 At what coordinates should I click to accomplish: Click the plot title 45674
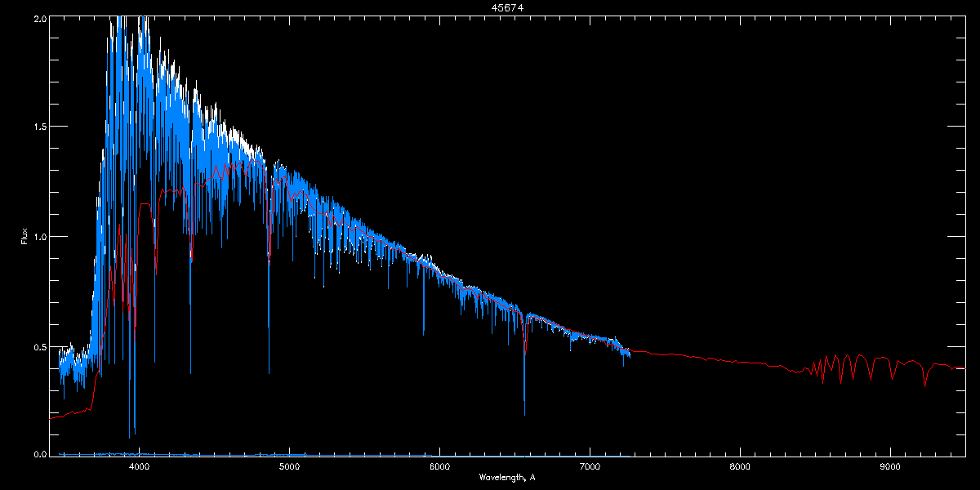pyautogui.click(x=490, y=7)
